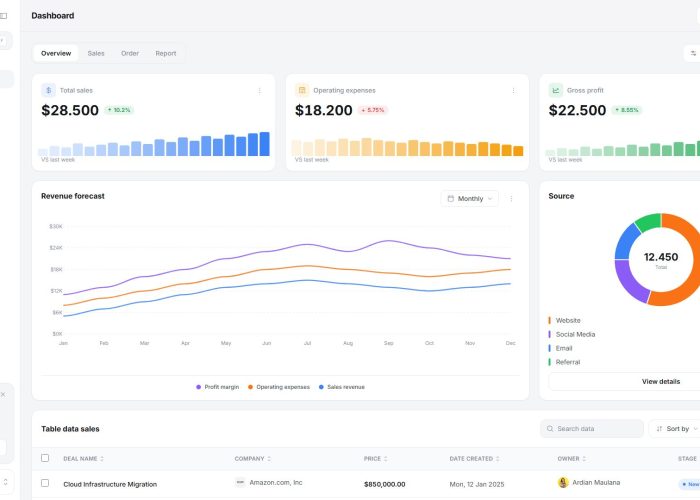Click the Gross profit chart icon

tap(556, 90)
